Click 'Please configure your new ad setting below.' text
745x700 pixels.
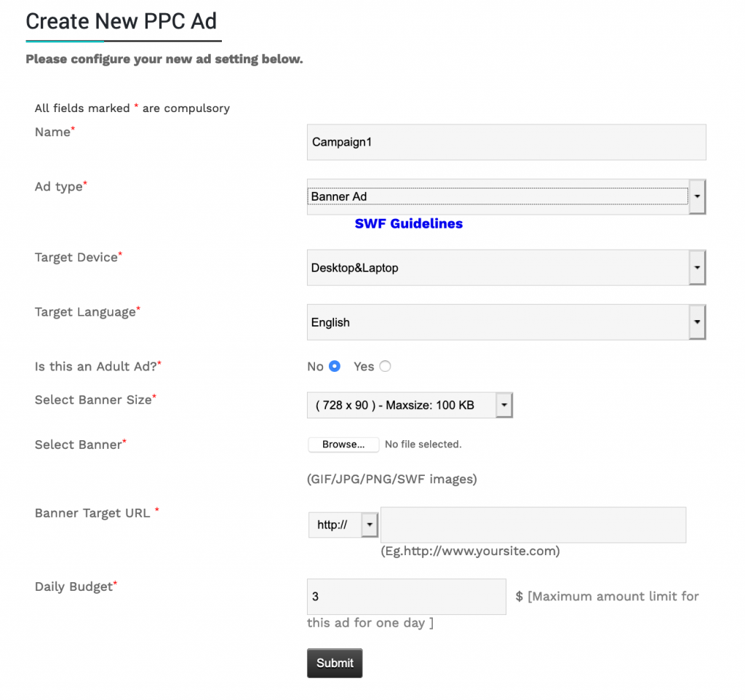click(164, 60)
